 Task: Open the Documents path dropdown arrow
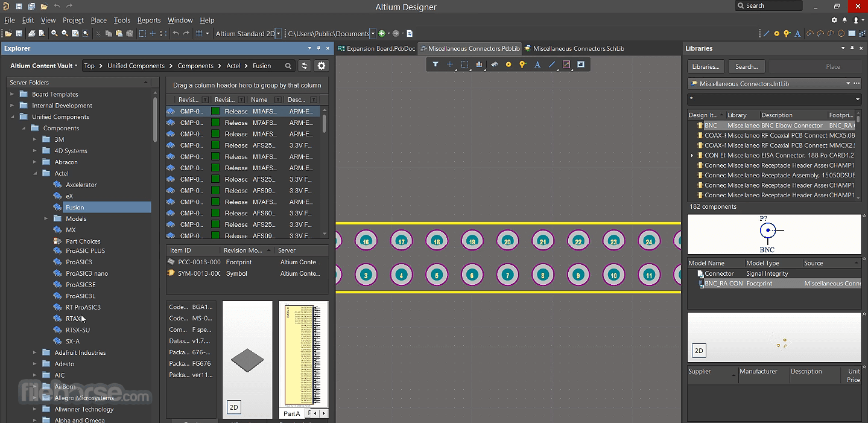coord(373,34)
